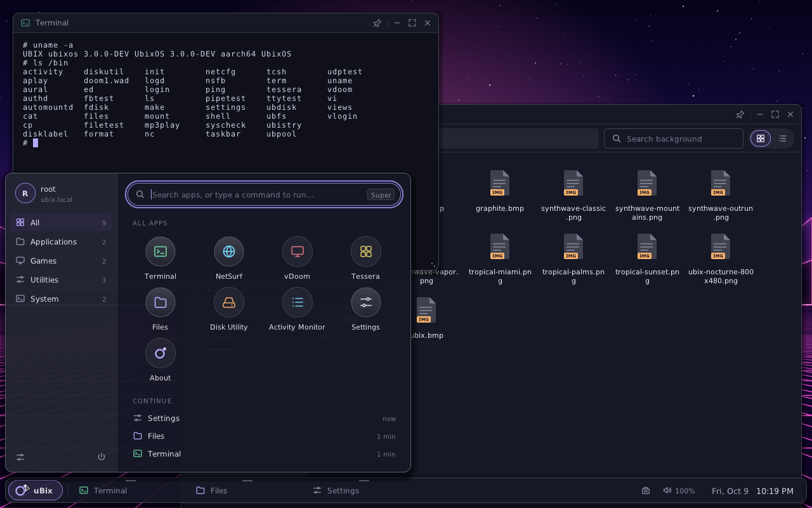The height and width of the screenshot is (508, 812).
Task: Show the All category in launcher
Action: click(x=62, y=222)
